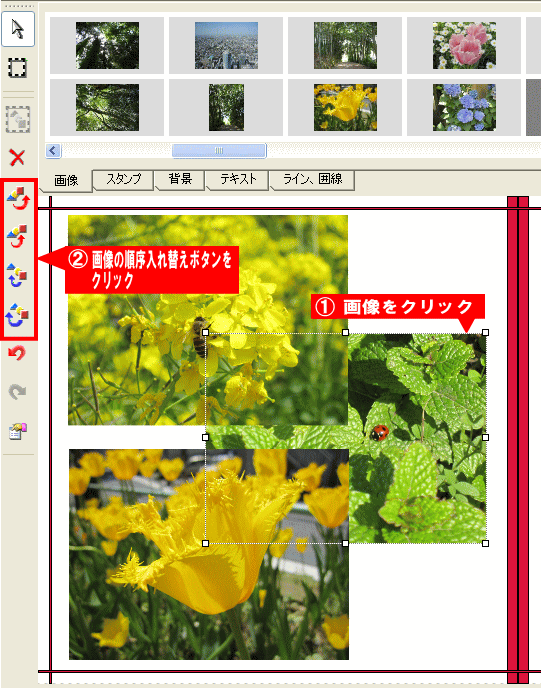Screen dimensions: 541x688
Task: Click the second red-arrow order button
Action: pyautogui.click(x=18, y=236)
